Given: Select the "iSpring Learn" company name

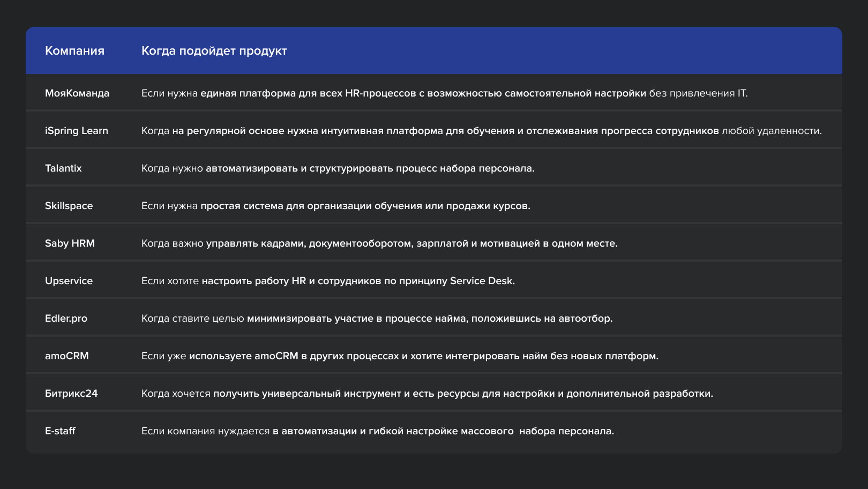Looking at the screenshot, I should 77,131.
